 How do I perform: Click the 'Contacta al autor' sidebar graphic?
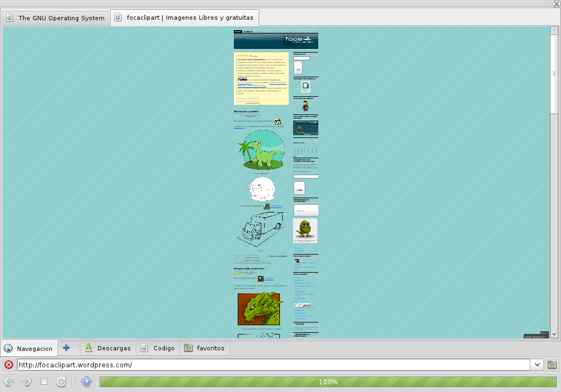(305, 107)
